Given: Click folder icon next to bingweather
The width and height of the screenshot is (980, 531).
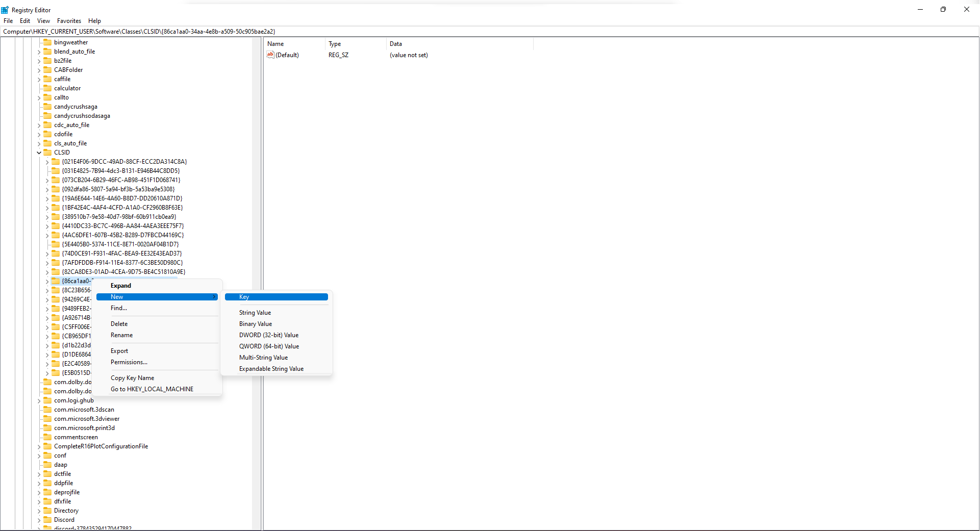Looking at the screenshot, I should coord(47,42).
